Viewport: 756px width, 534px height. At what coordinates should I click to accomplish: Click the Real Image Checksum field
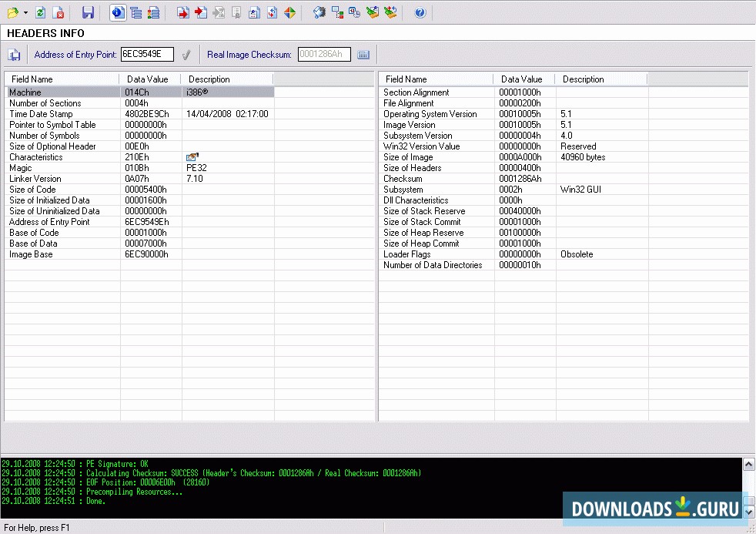pyautogui.click(x=323, y=55)
